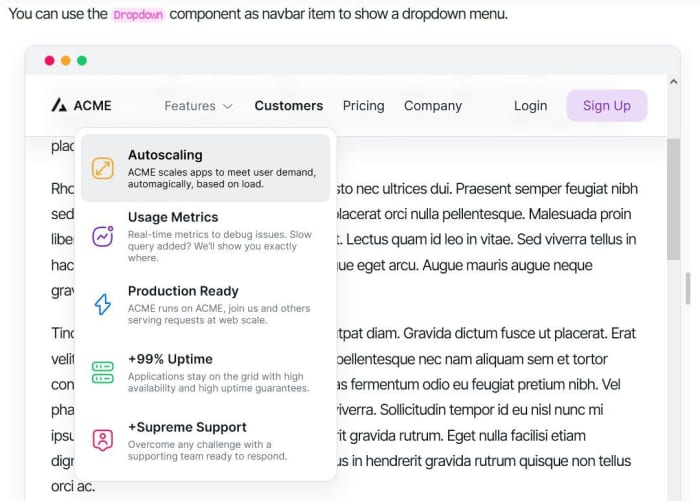Click the Autoscaling orange arrows icon
The image size is (700, 501).
(103, 168)
